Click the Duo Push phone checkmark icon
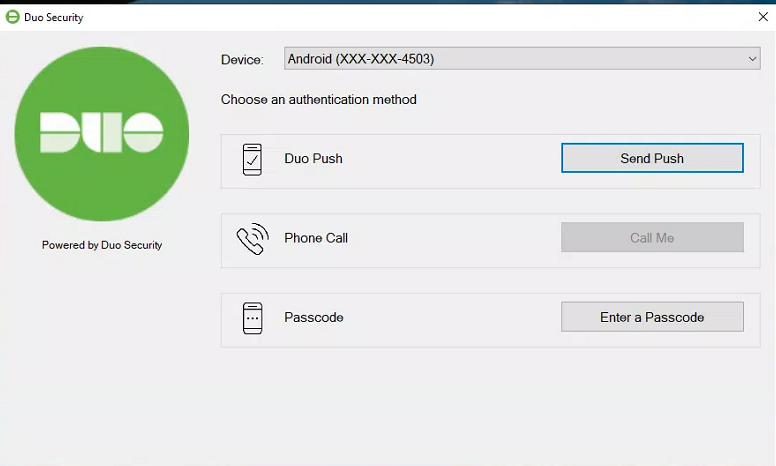Viewport: 776px width, 466px height. (x=252, y=159)
